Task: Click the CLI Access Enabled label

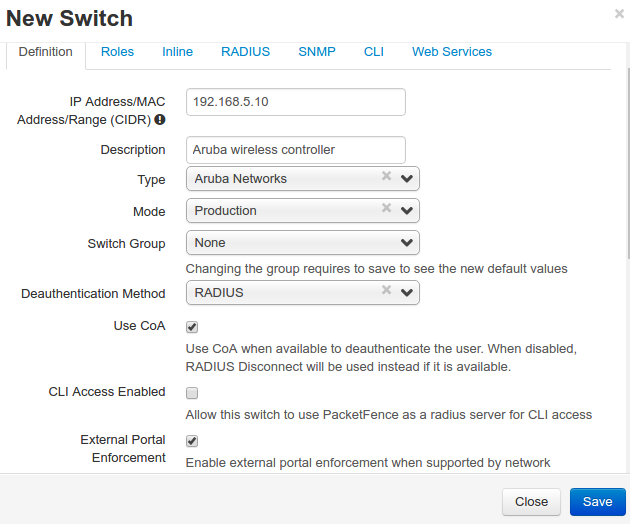Action: pyautogui.click(x=107, y=391)
